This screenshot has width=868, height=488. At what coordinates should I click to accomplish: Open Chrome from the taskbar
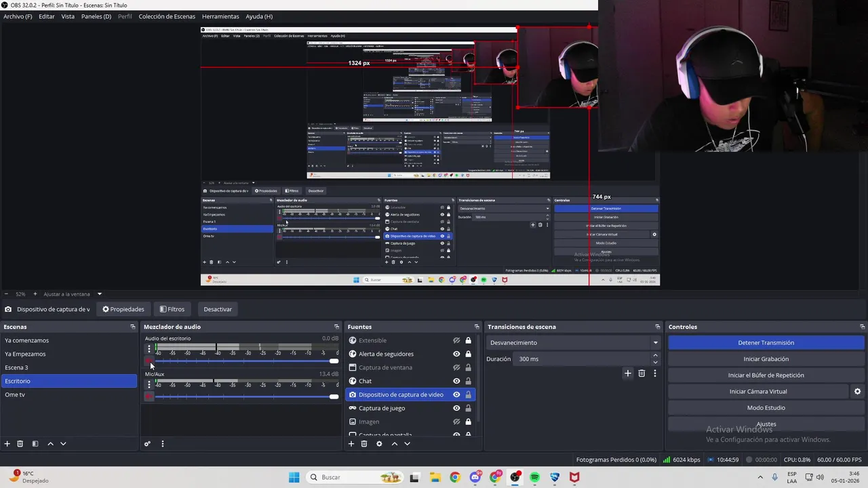(x=455, y=477)
